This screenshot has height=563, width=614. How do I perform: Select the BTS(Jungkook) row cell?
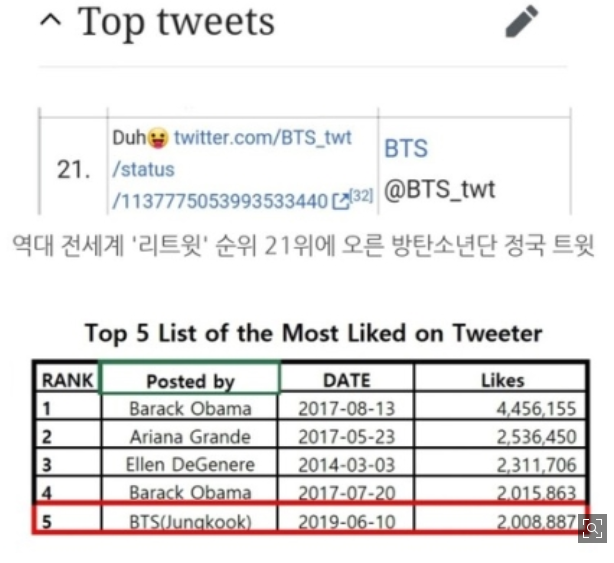(x=190, y=521)
